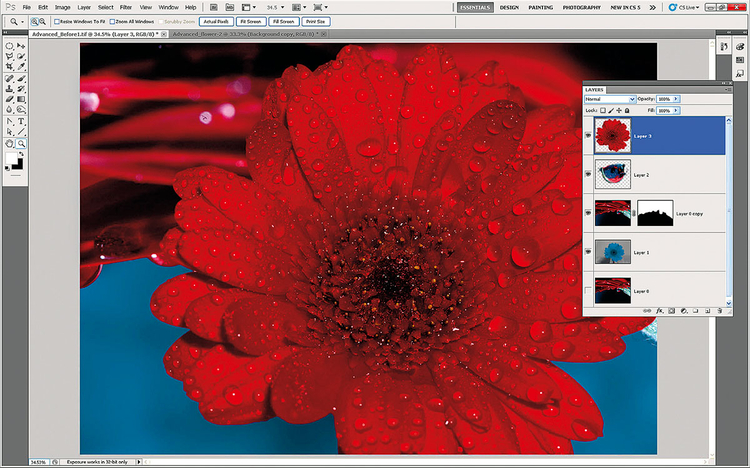
Task: Open the Image menu
Action: pos(62,8)
